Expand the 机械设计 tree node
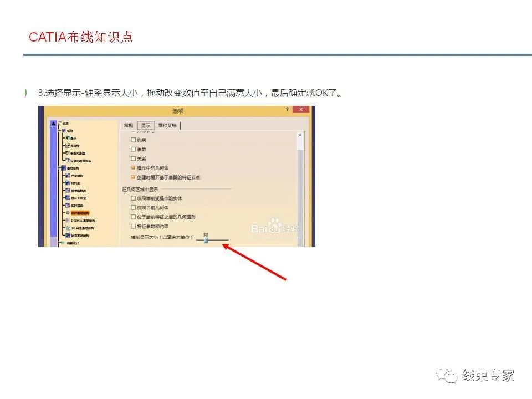 pyautogui.click(x=59, y=243)
